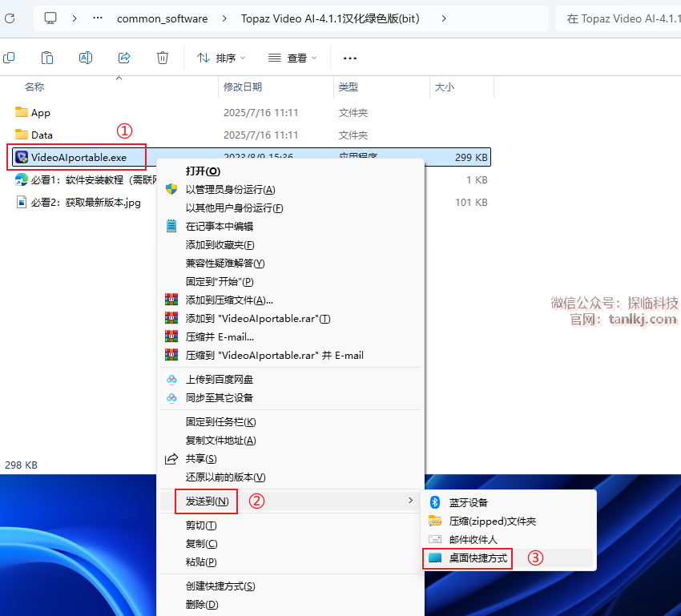
Task: Open the See more ellipsis in toolbar
Action: click(349, 58)
